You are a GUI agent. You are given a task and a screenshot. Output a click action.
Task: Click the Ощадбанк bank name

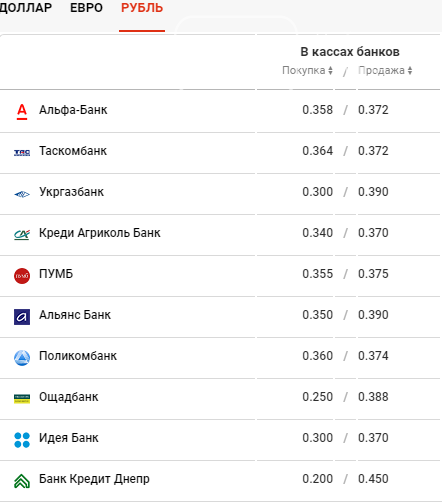coord(69,397)
